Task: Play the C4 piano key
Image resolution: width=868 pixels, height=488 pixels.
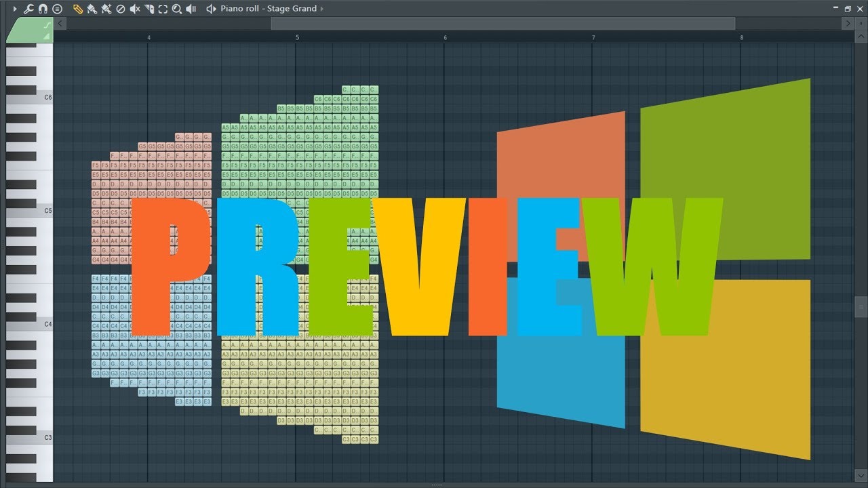Action: coord(29,324)
